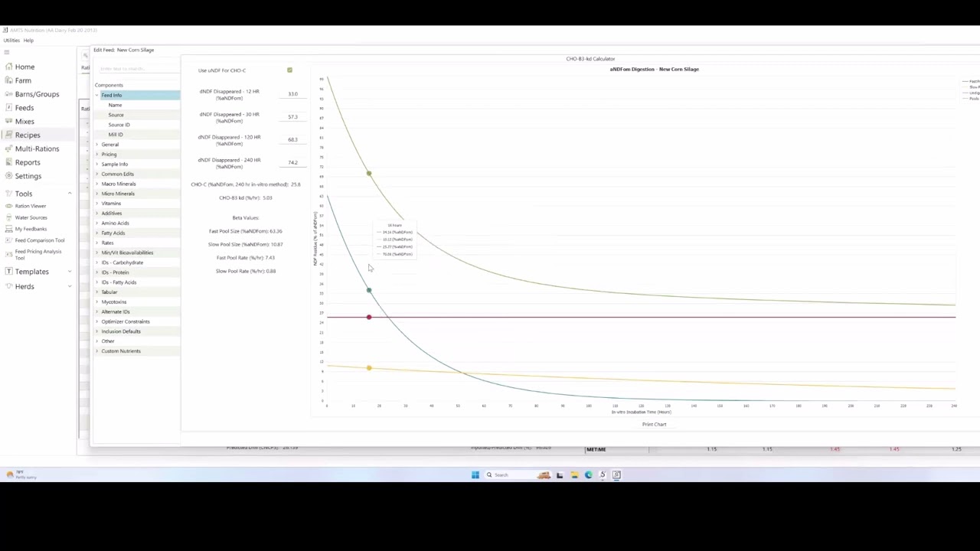Viewport: 980px width, 551px height.
Task: Expand the Macro Minerals node
Action: click(x=97, y=184)
